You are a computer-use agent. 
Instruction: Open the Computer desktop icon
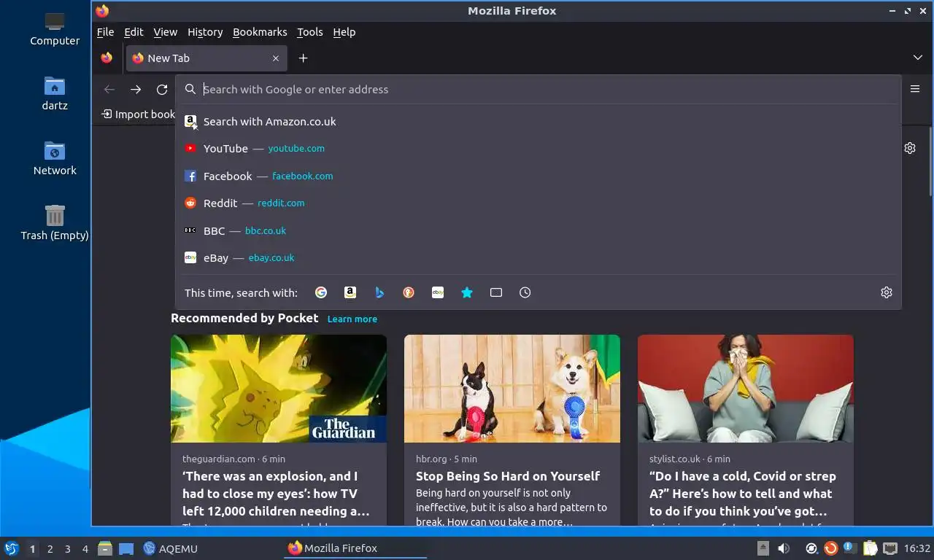click(55, 29)
